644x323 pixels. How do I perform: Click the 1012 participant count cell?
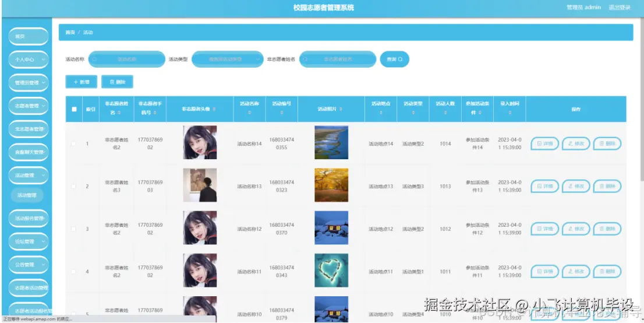point(445,229)
